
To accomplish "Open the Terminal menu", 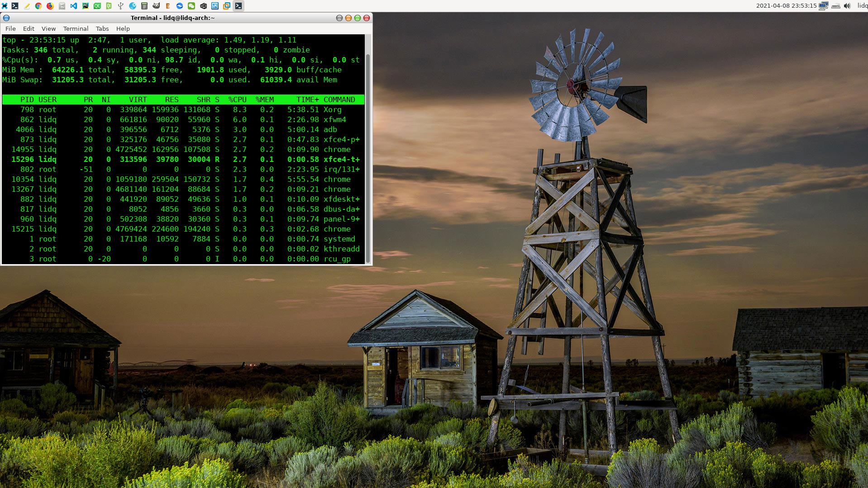I will (76, 28).
